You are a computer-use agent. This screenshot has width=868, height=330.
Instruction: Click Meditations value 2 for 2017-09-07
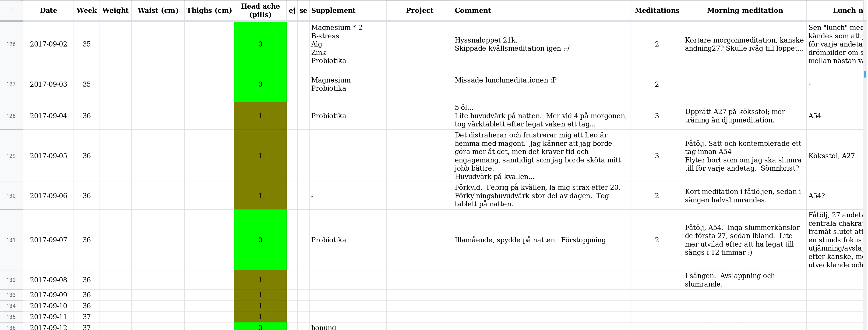[x=657, y=240]
